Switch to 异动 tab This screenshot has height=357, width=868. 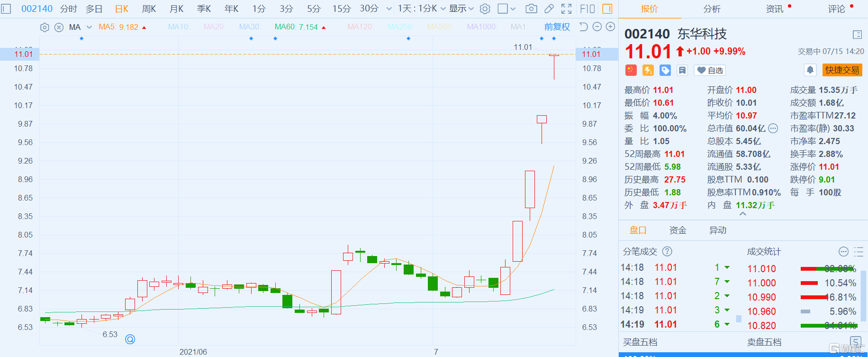pyautogui.click(x=718, y=230)
